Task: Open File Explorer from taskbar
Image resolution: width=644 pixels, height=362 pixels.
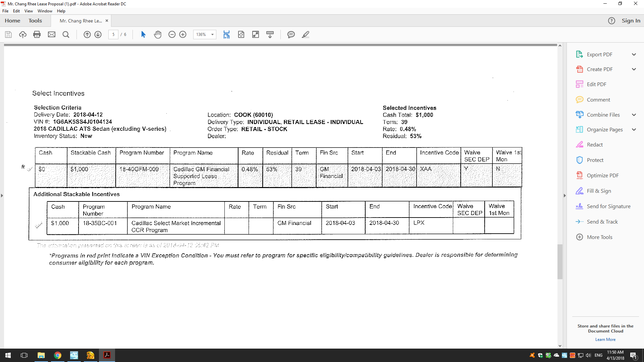Action: click(41, 355)
